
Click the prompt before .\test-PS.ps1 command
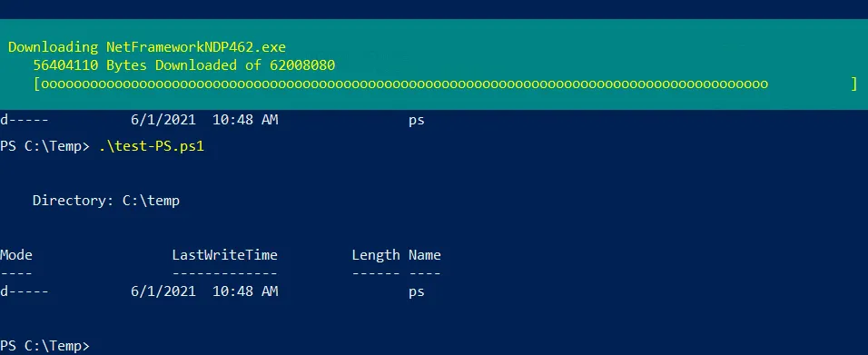pyautogui.click(x=44, y=147)
